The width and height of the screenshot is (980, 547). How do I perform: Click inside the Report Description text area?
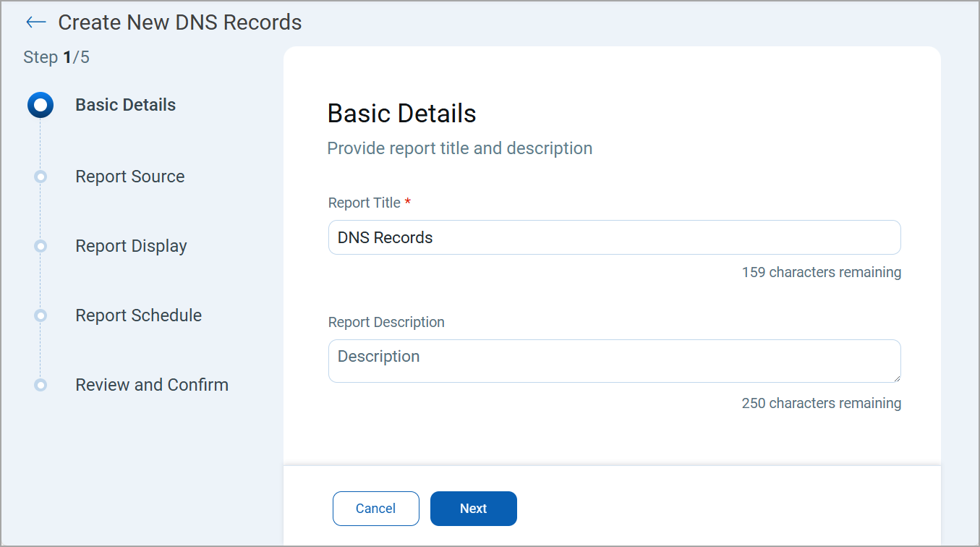614,360
